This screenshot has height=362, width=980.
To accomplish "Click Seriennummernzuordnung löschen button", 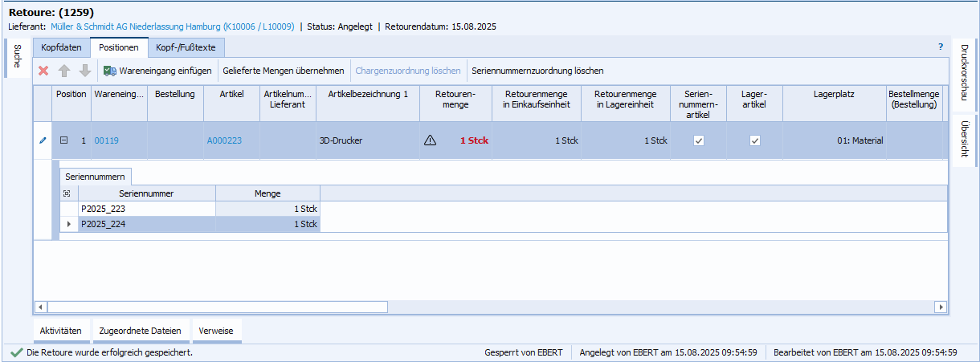I will click(x=537, y=71).
